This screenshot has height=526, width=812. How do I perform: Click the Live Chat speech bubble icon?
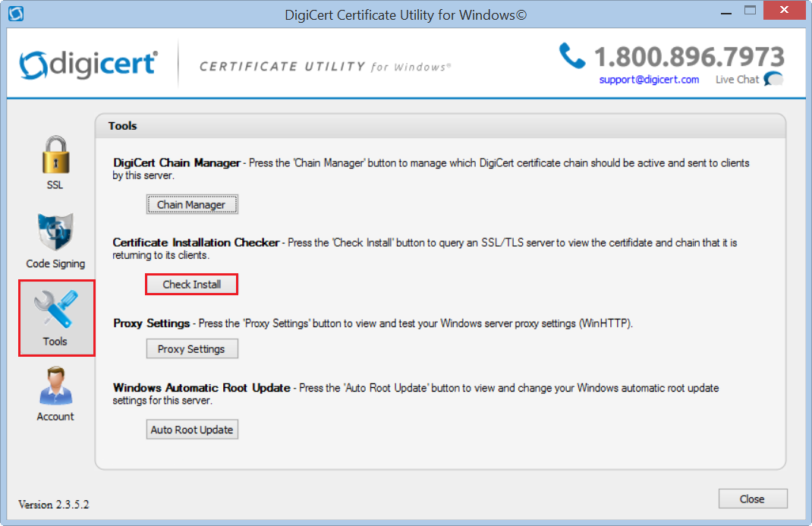click(773, 80)
